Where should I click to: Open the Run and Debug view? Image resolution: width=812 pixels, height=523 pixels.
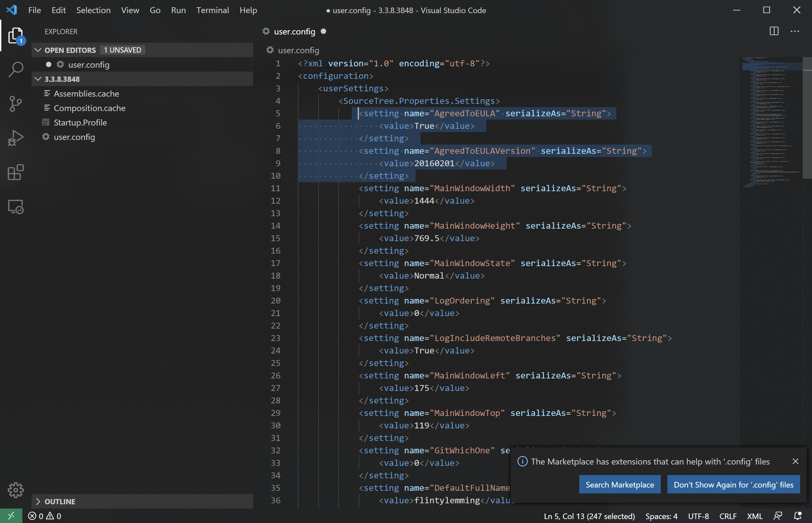[16, 138]
